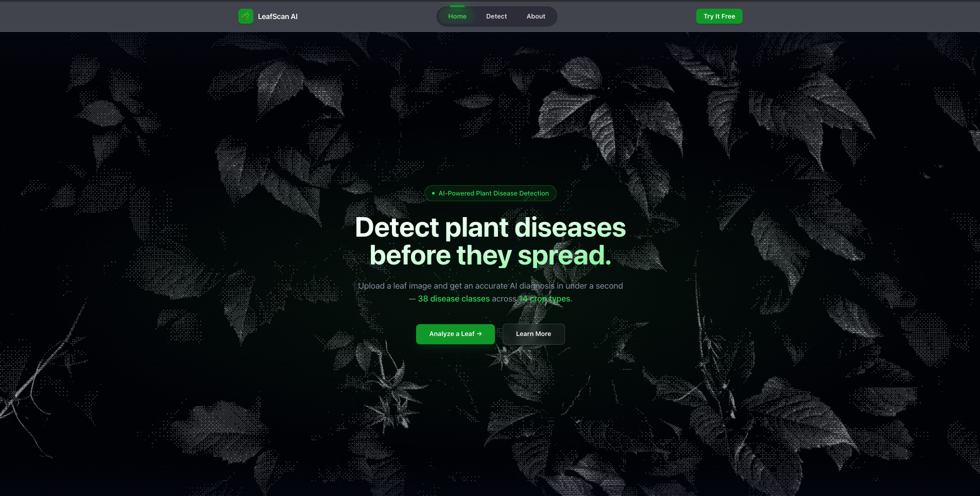Open the Home tab in the navigation
The width and height of the screenshot is (980, 496).
[x=457, y=16]
